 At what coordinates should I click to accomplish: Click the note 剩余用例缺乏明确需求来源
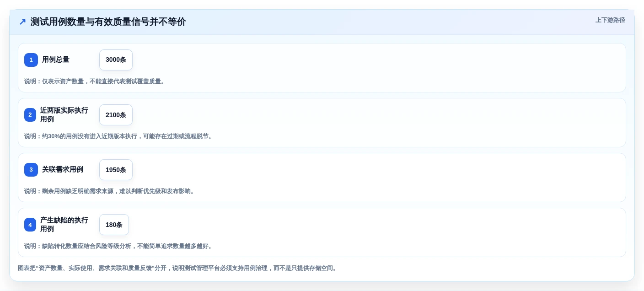click(110, 191)
